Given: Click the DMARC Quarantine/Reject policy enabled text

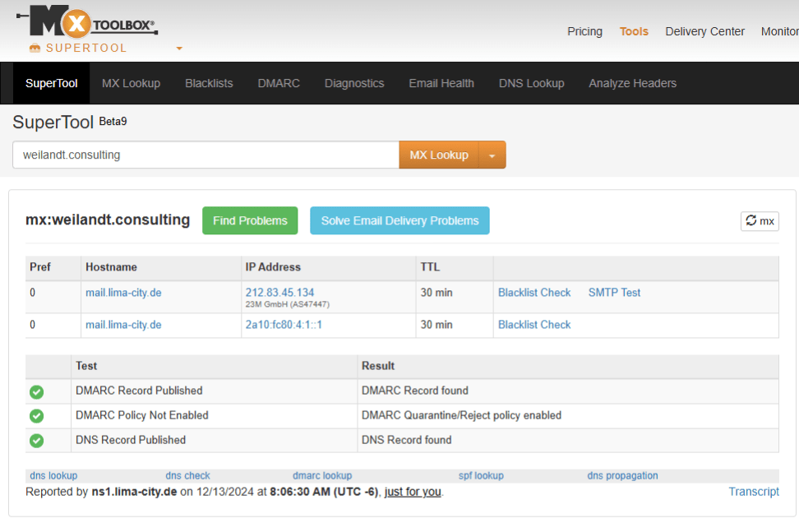Looking at the screenshot, I should pyautogui.click(x=461, y=416).
